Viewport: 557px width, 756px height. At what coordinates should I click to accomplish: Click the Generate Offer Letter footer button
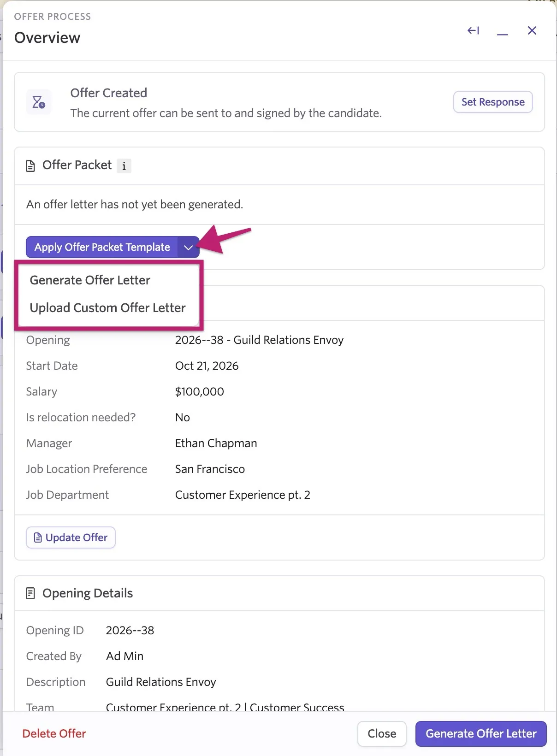(x=481, y=733)
